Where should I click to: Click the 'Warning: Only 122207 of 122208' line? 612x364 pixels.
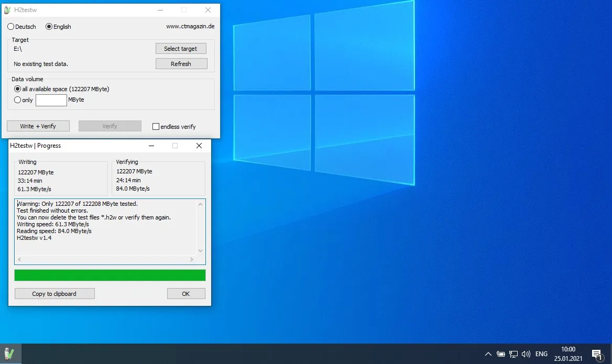coord(77,204)
